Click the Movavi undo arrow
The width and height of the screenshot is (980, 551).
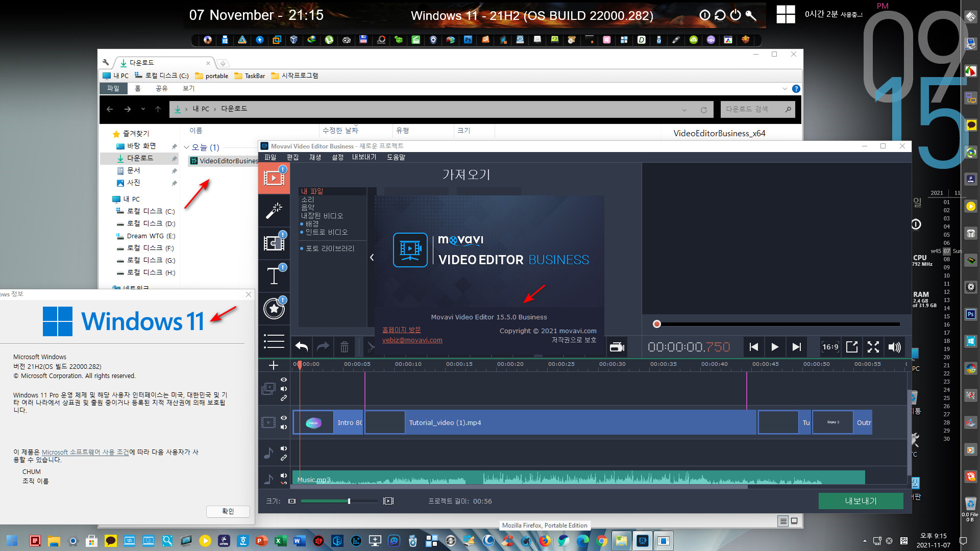tap(302, 347)
